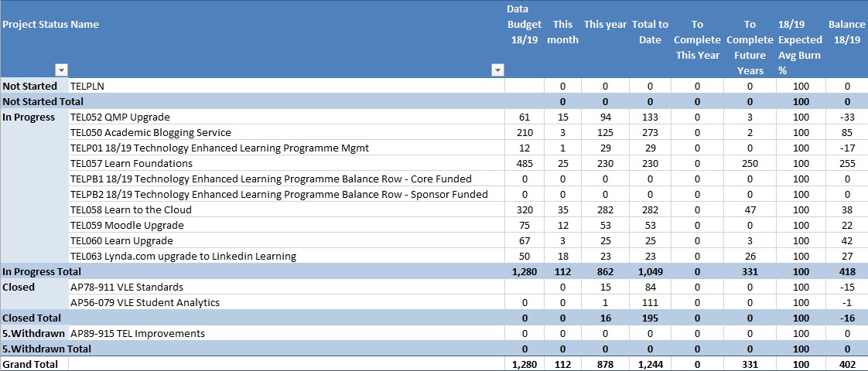This screenshot has height=371, width=868.
Task: Click the TEL063 Lynda.com upgrade row name
Action: tap(183, 256)
